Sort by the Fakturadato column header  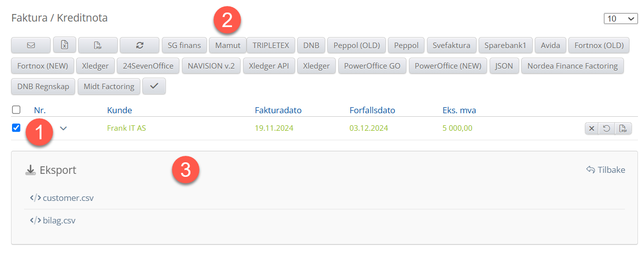278,110
